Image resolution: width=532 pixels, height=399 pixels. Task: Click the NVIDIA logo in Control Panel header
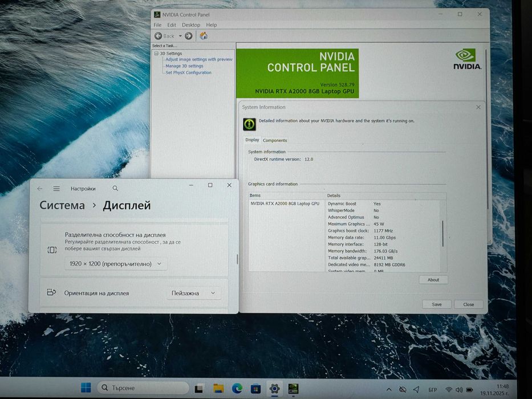pos(467,59)
